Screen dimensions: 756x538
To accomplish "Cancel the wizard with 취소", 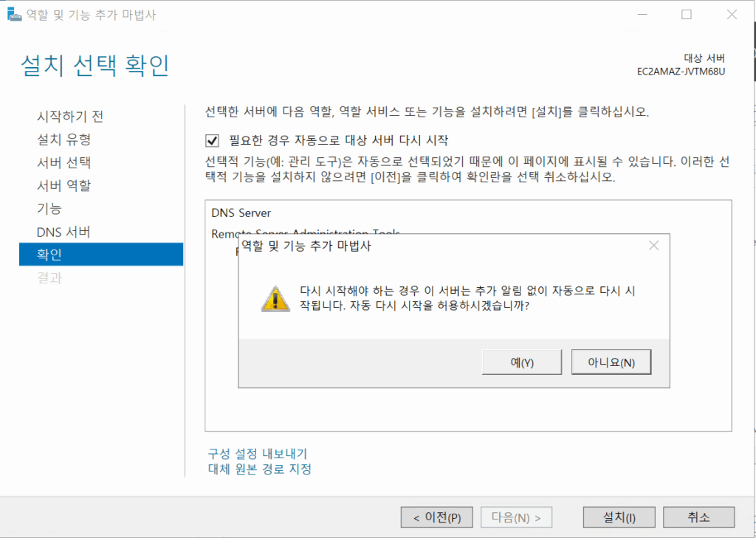I will (x=698, y=517).
